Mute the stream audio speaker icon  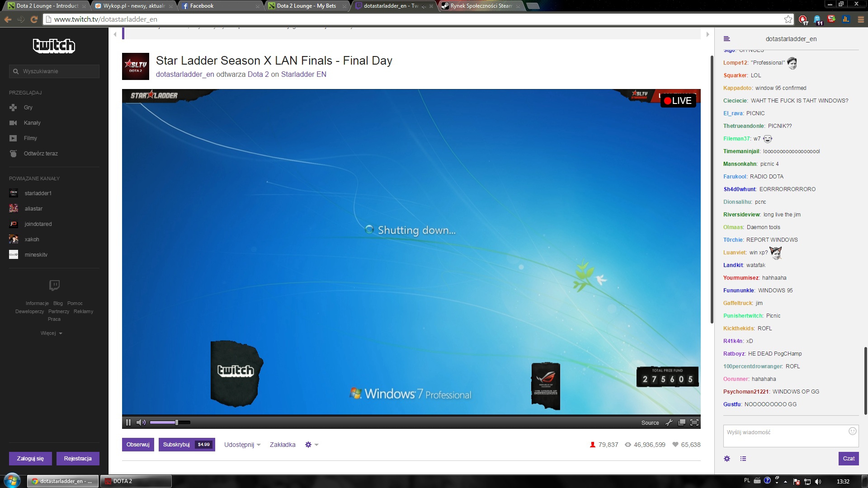point(141,422)
